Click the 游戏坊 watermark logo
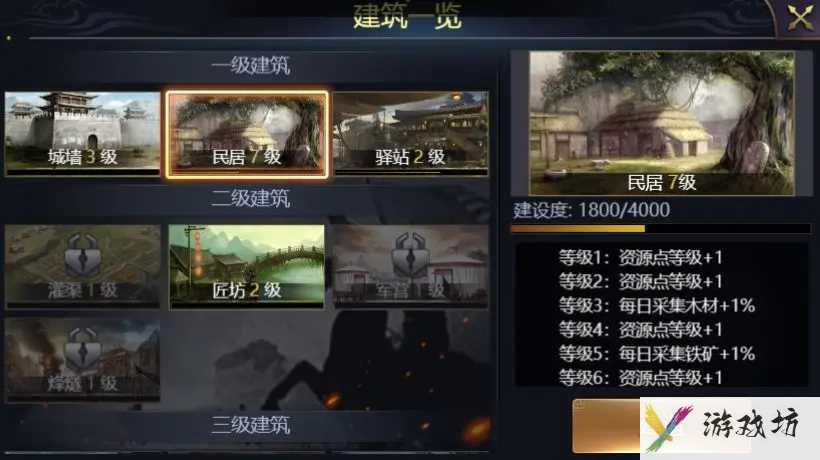 tap(730, 428)
